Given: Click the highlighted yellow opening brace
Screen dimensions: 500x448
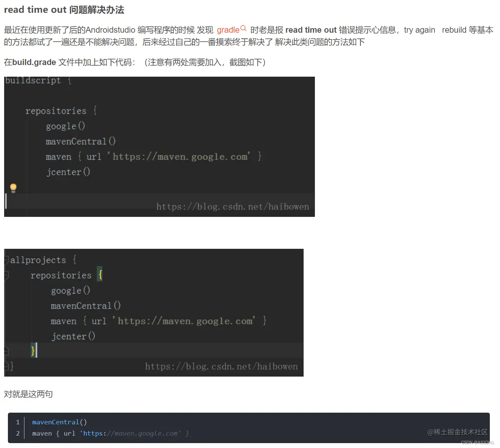Looking at the screenshot, I should (100, 275).
